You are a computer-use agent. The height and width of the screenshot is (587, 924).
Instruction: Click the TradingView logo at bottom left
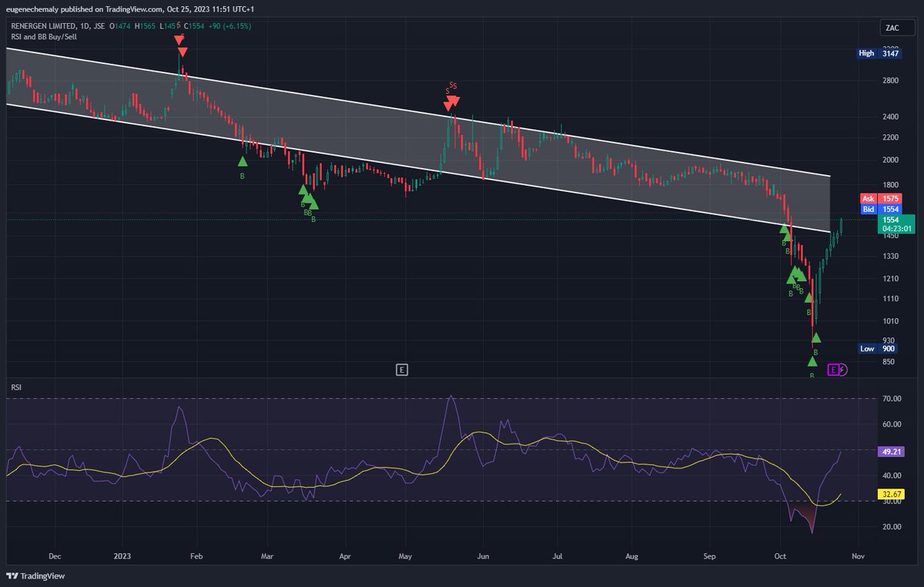[34, 576]
